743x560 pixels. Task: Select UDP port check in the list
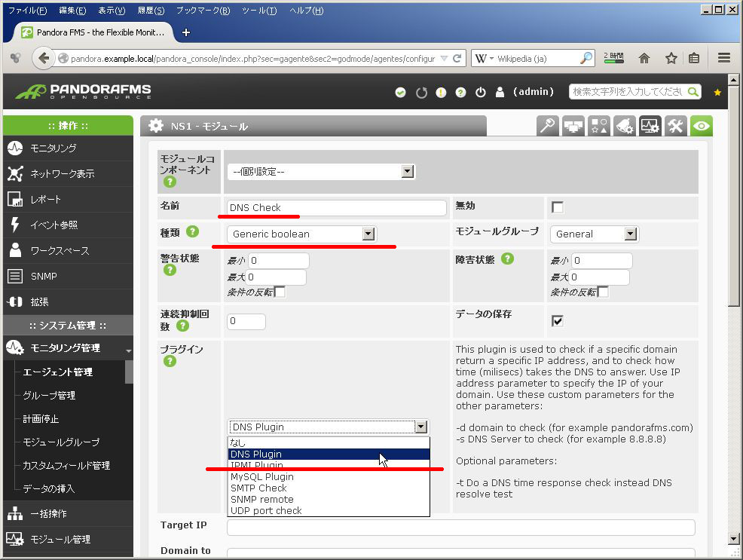(329, 511)
